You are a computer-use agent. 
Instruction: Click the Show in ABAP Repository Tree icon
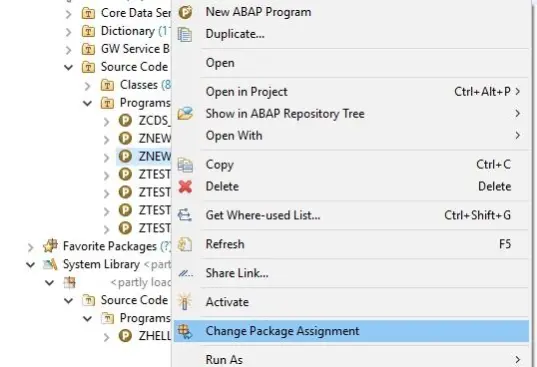click(x=185, y=114)
